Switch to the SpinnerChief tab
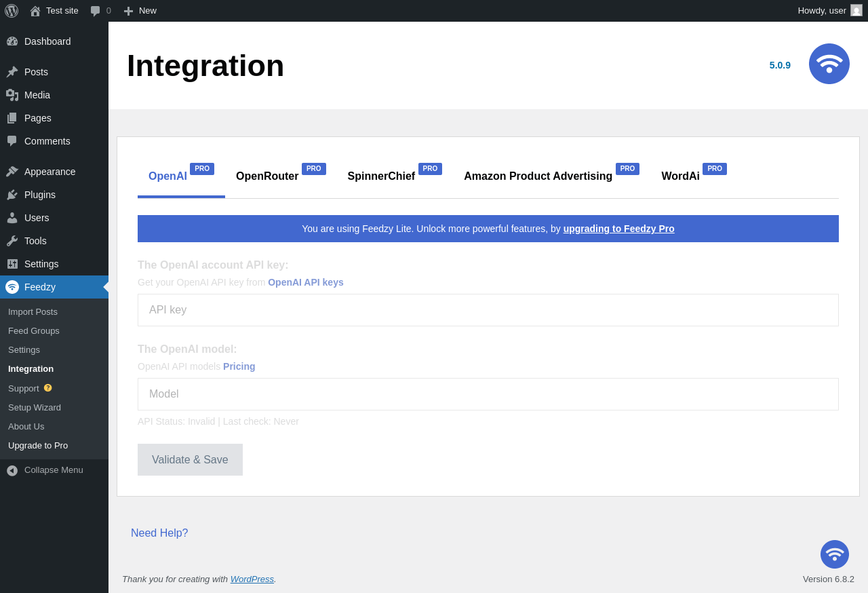This screenshot has width=868, height=593. 395,176
